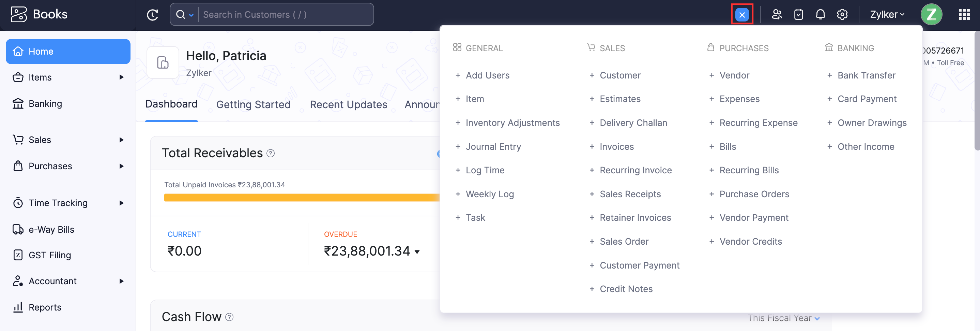Create a new Journal Entry
The image size is (980, 331).
point(493,146)
